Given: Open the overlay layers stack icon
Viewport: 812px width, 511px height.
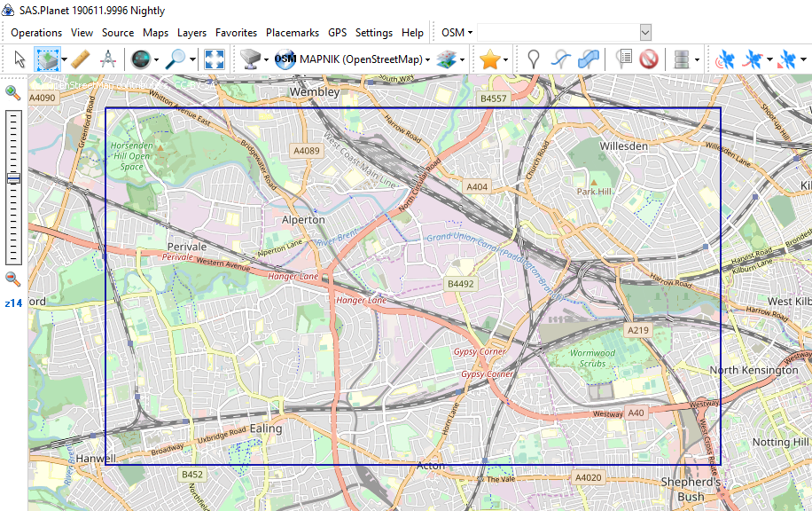Looking at the screenshot, I should coord(447,59).
